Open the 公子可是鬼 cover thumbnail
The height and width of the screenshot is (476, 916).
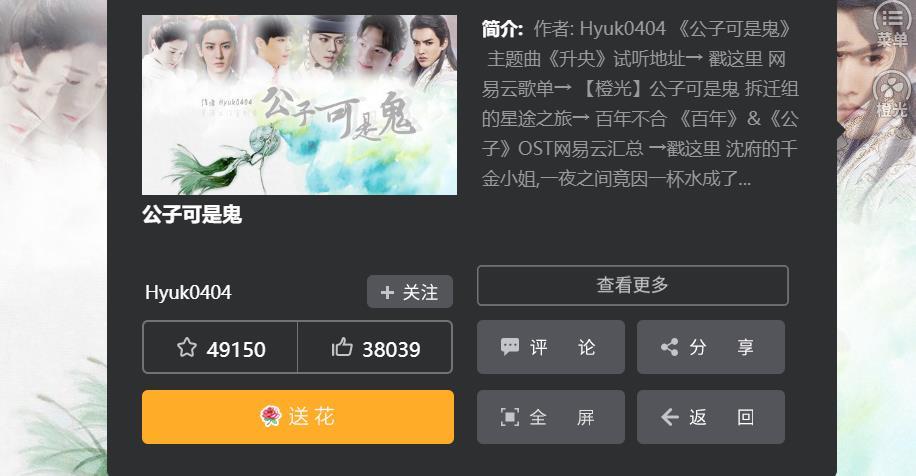coord(299,105)
